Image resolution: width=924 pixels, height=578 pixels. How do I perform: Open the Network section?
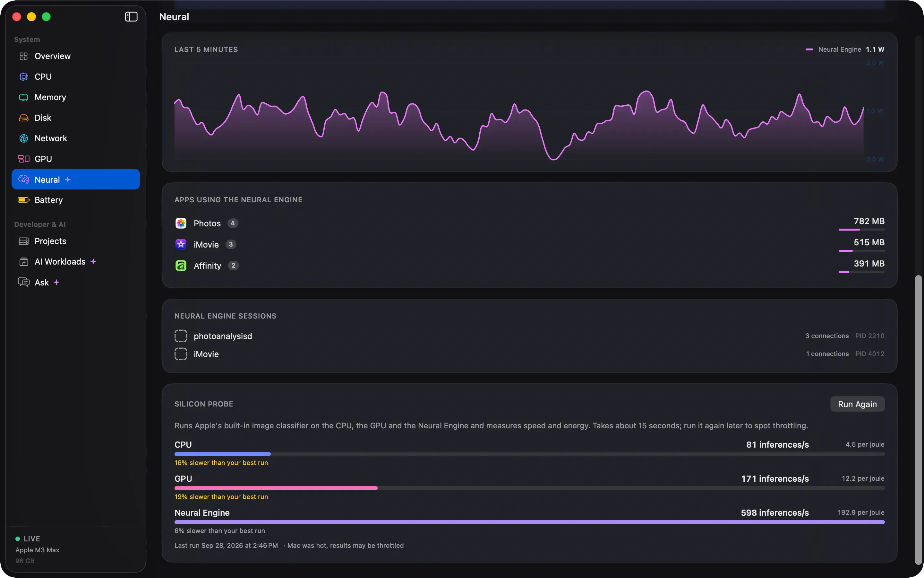point(76,138)
